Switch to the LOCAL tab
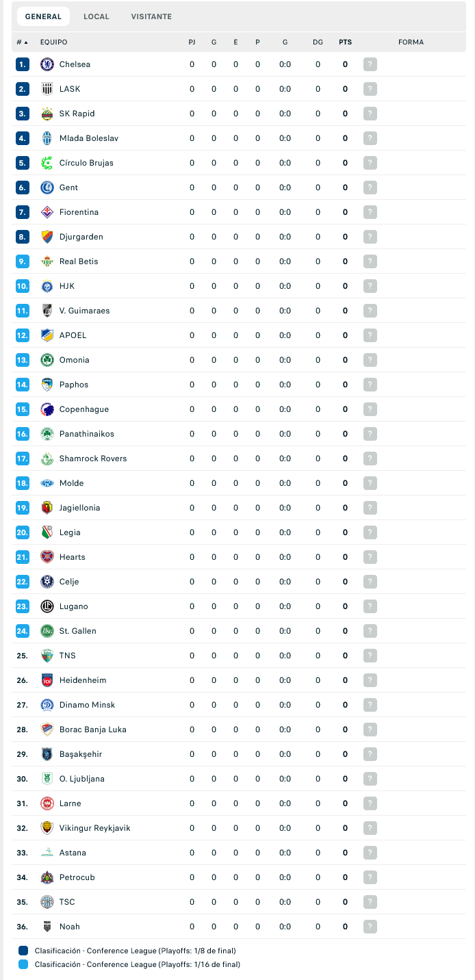This screenshot has width=475, height=980. [x=96, y=16]
